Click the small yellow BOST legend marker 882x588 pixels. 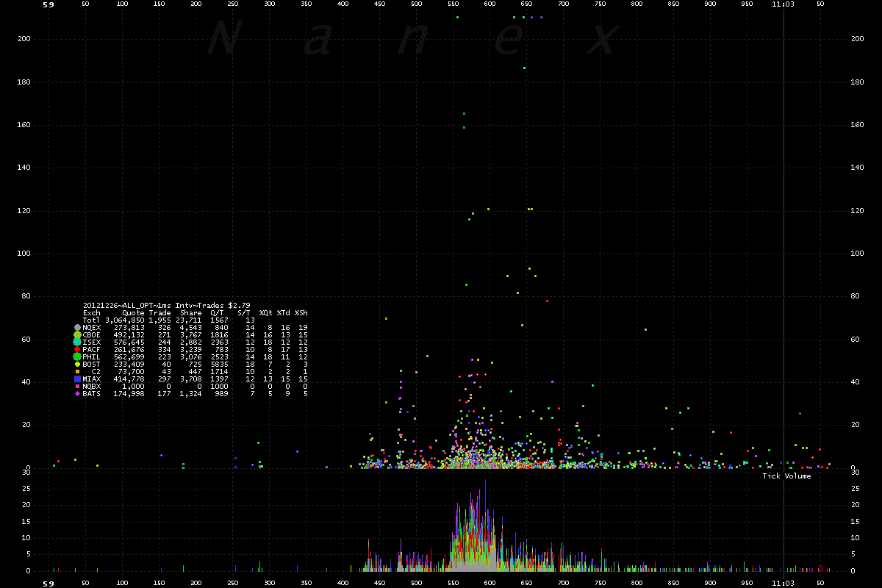point(77,364)
